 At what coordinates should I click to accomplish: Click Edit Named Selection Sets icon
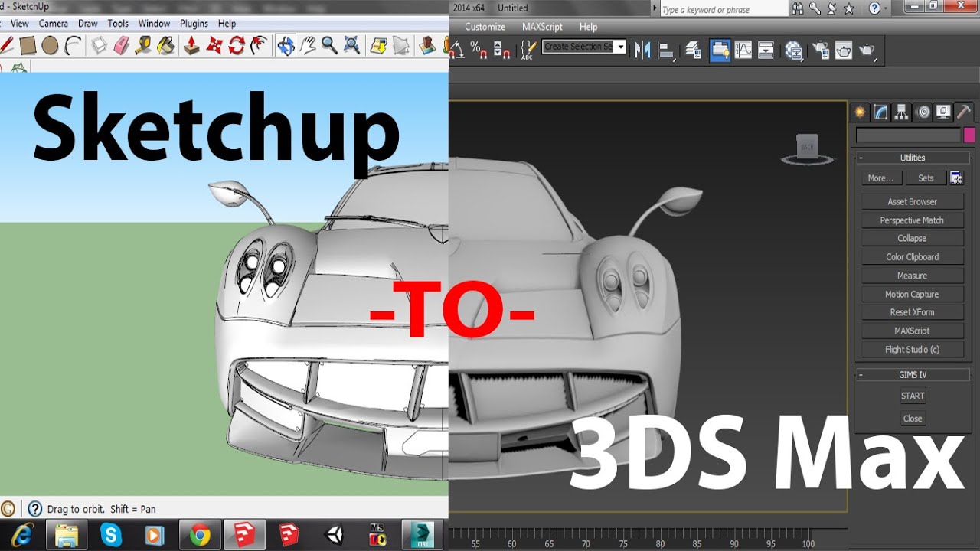point(528,51)
